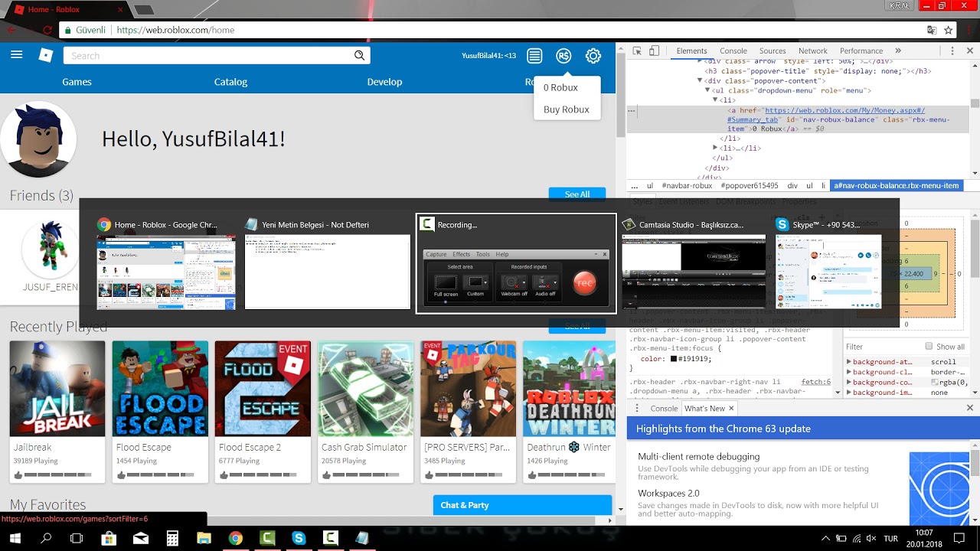
Task: Toggle the DevTools device toolbar icon
Action: pos(654,51)
